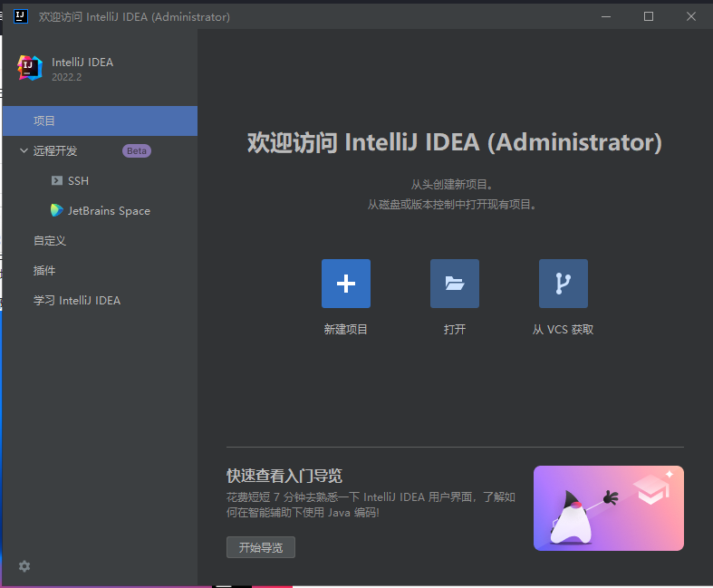Click the Get from VCS branch icon
The height and width of the screenshot is (588, 713).
point(563,284)
